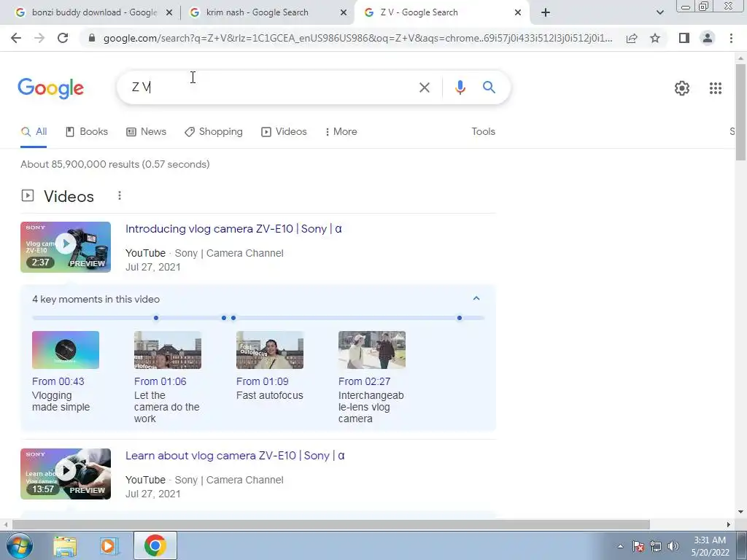Click the padlock site info icon
This screenshot has width=747, height=560.
click(x=93, y=38)
